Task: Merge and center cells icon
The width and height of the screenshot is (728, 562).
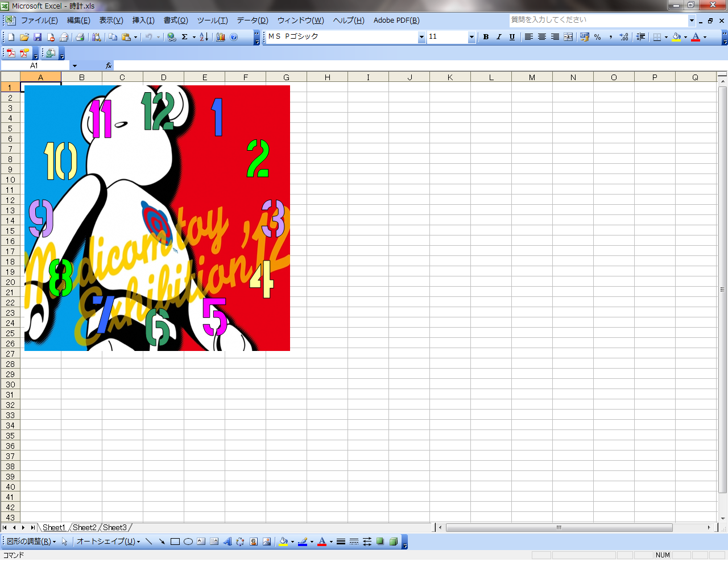Action: pyautogui.click(x=568, y=37)
